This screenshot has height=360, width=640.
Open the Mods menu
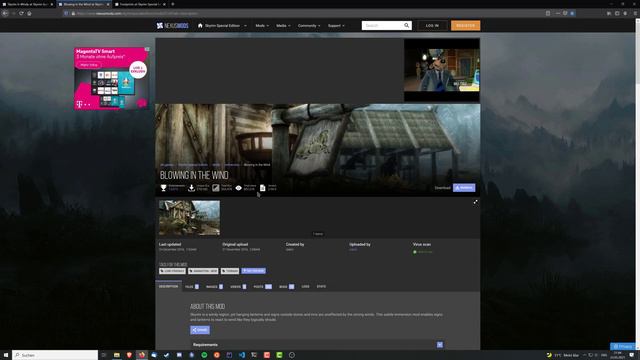click(x=262, y=26)
